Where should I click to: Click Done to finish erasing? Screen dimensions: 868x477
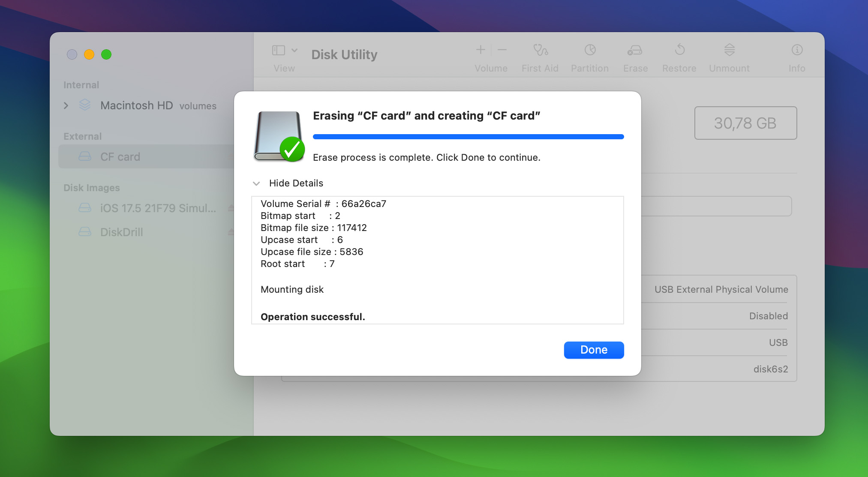tap(594, 350)
